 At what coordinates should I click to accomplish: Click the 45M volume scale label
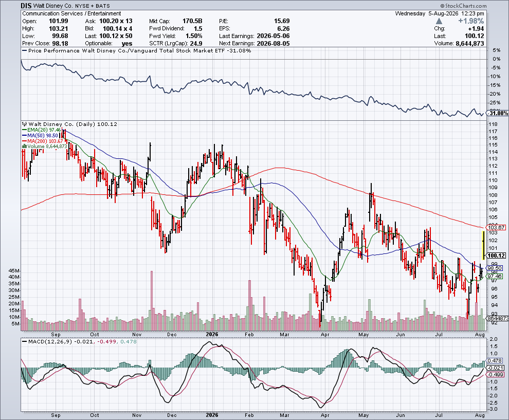14,271
